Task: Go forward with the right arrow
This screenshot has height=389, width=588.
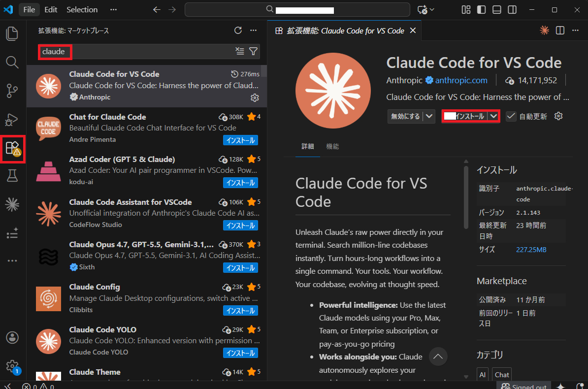Action: click(172, 10)
